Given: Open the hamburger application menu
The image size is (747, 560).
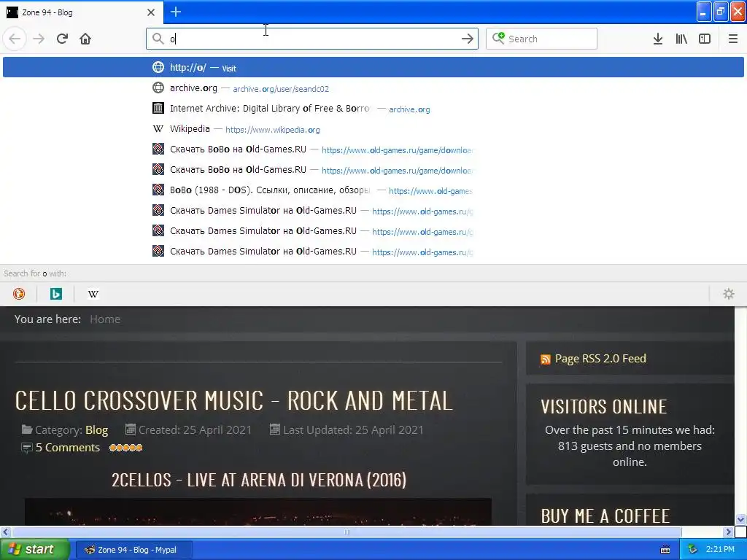Looking at the screenshot, I should pyautogui.click(x=732, y=39).
